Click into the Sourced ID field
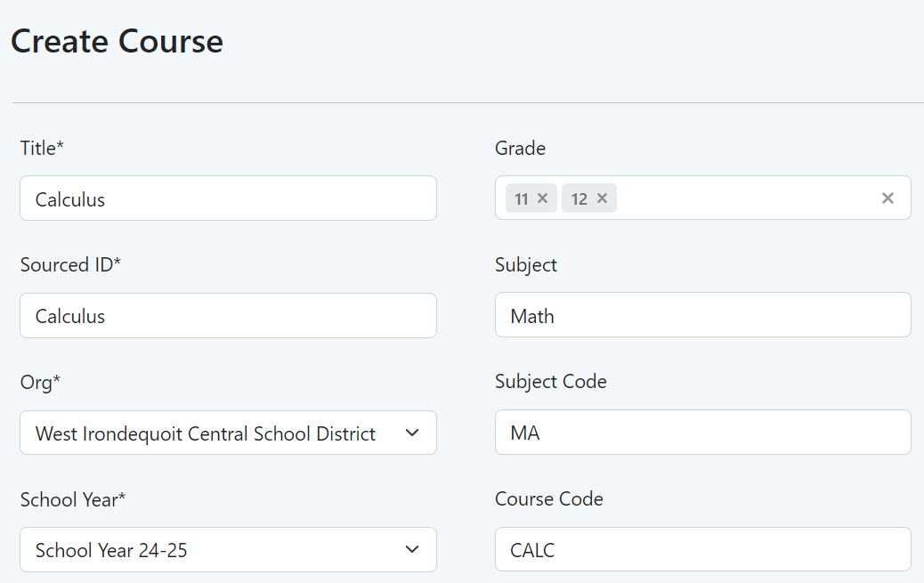Screen dimensions: 924x583 pyautogui.click(x=228, y=316)
